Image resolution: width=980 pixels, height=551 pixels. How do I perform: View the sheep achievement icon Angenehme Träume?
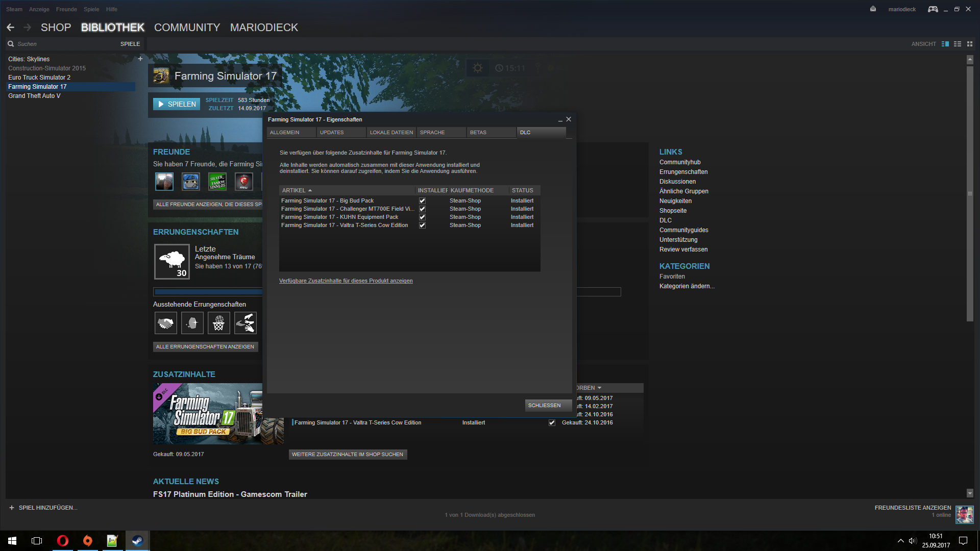[172, 262]
